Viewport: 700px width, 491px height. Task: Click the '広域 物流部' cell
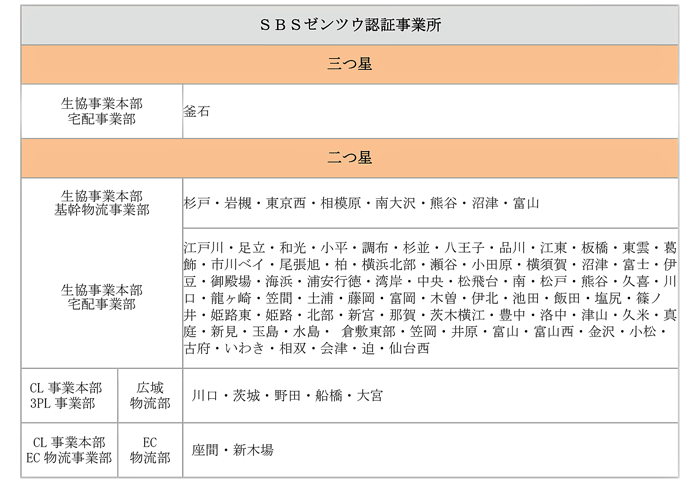150,395
